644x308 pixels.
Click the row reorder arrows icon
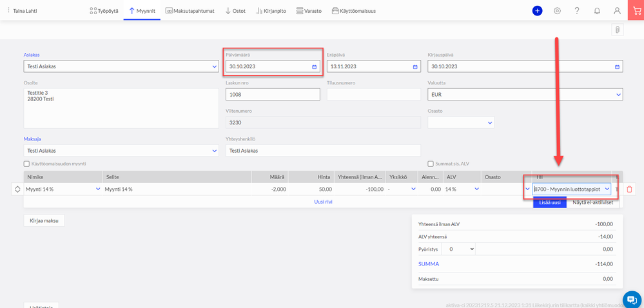(x=17, y=189)
